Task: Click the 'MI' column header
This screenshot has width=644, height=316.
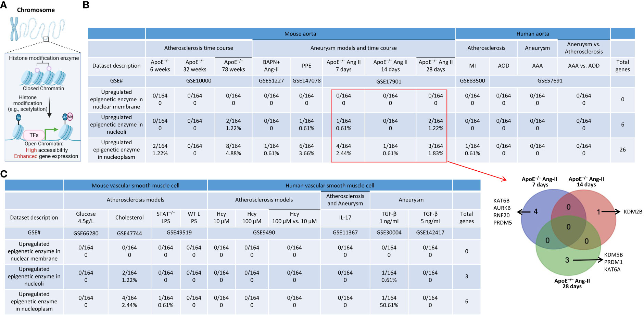Action: click(472, 66)
